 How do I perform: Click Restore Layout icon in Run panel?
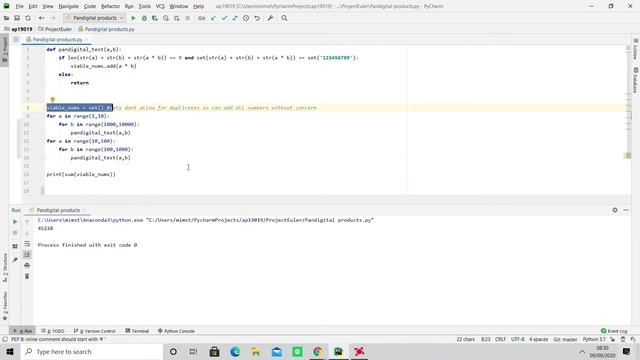pos(15,247)
